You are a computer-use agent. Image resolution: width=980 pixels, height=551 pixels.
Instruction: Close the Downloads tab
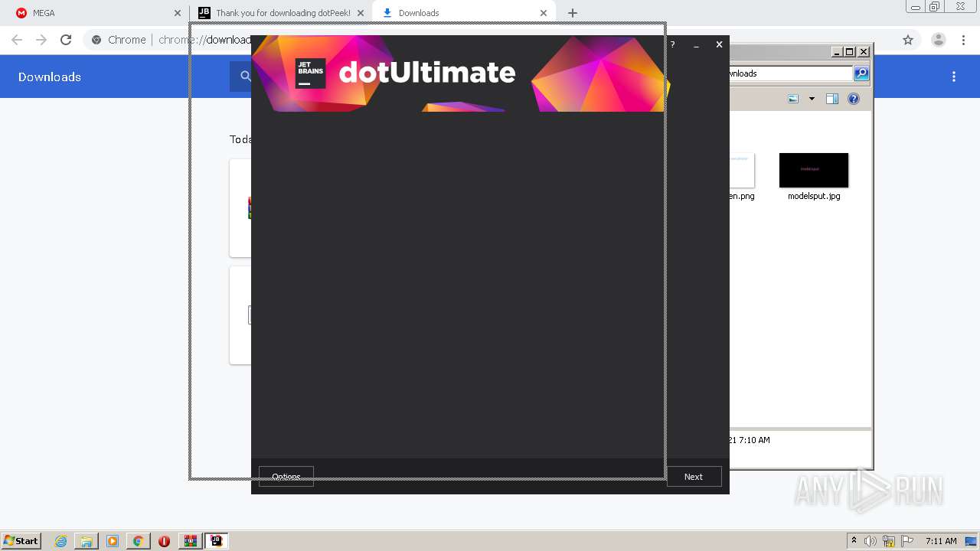[544, 13]
